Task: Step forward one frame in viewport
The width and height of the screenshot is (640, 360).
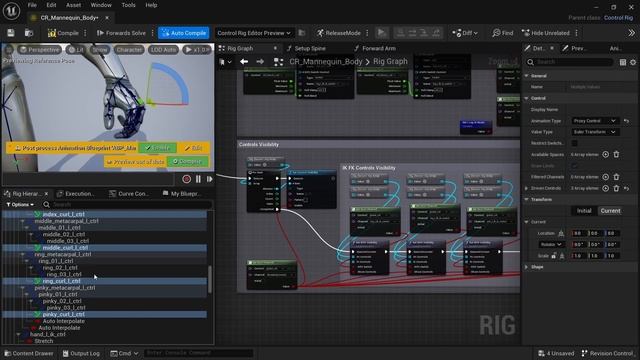Action: 209,179
